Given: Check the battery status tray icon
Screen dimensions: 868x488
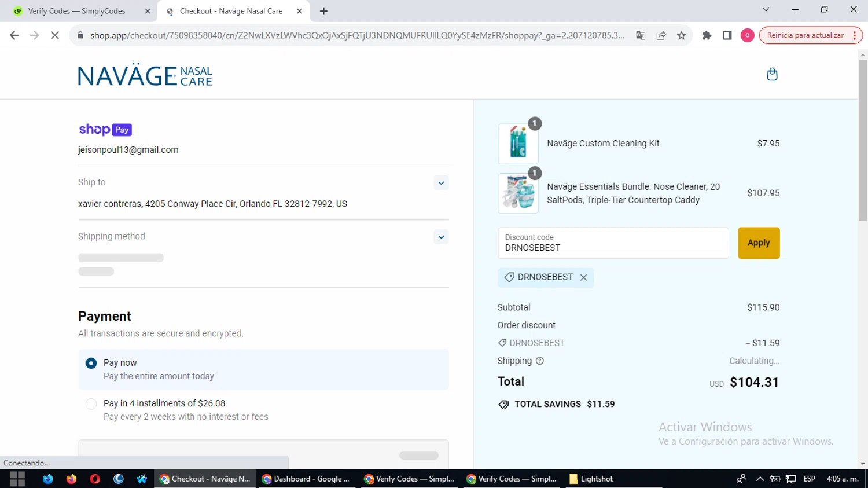Looking at the screenshot, I should pyautogui.click(x=775, y=479).
